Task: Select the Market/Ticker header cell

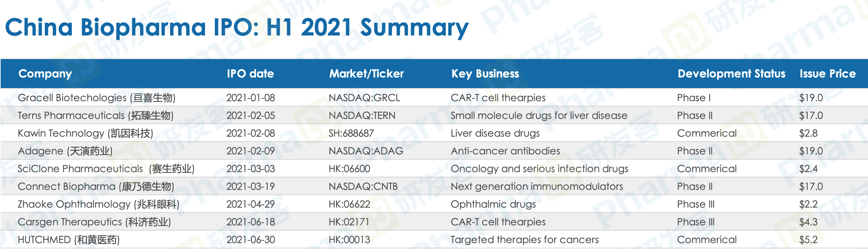Action: [x=366, y=74]
